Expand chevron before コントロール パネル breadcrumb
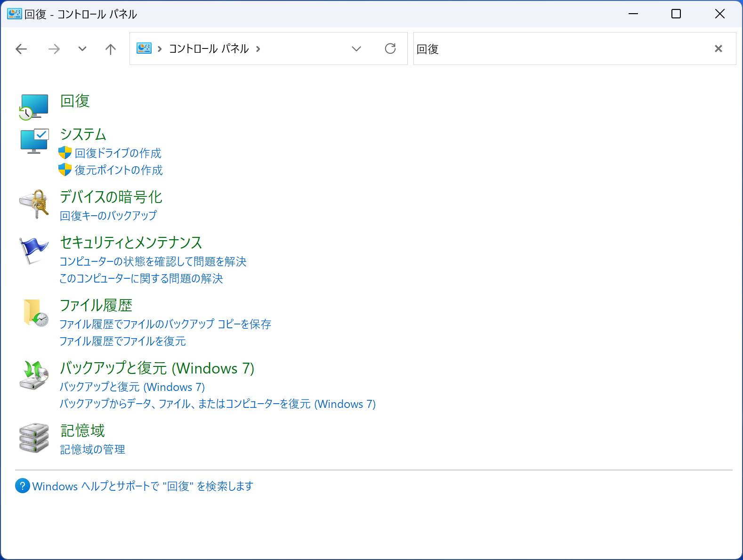 [160, 49]
